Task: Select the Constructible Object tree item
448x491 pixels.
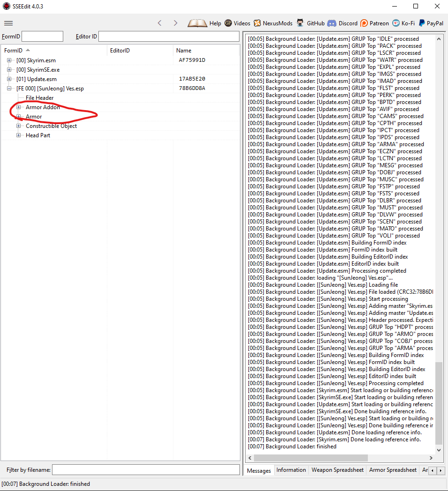Action: click(51, 126)
